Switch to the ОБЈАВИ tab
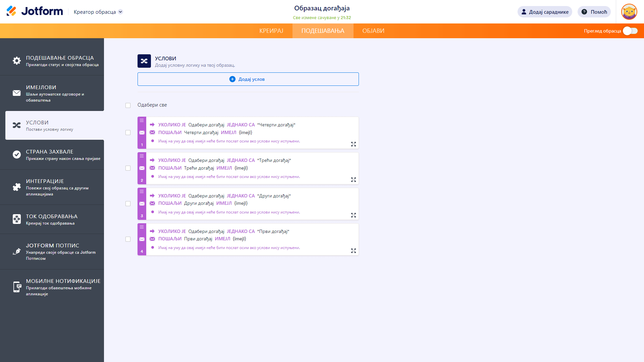Image resolution: width=644 pixels, height=362 pixels. (373, 31)
